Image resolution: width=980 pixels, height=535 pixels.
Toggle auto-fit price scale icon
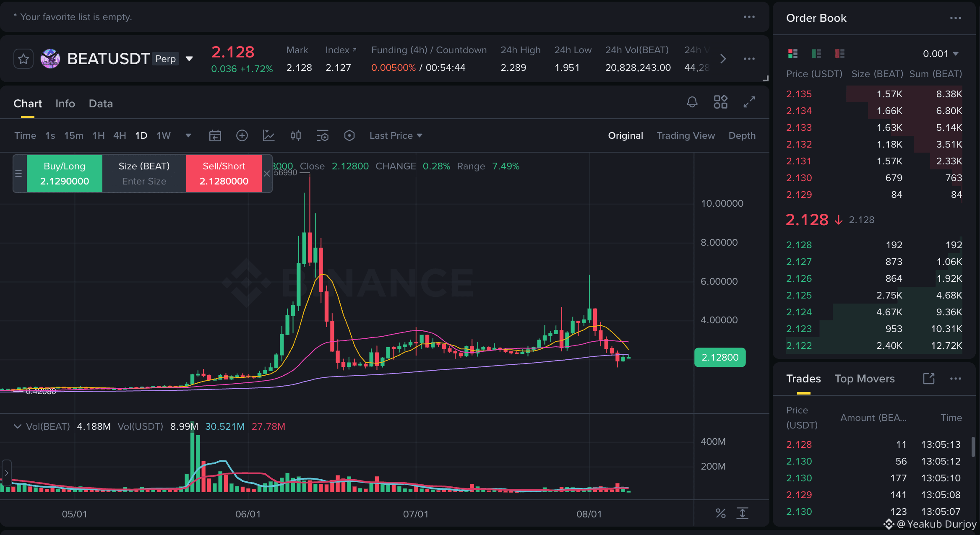click(x=743, y=513)
